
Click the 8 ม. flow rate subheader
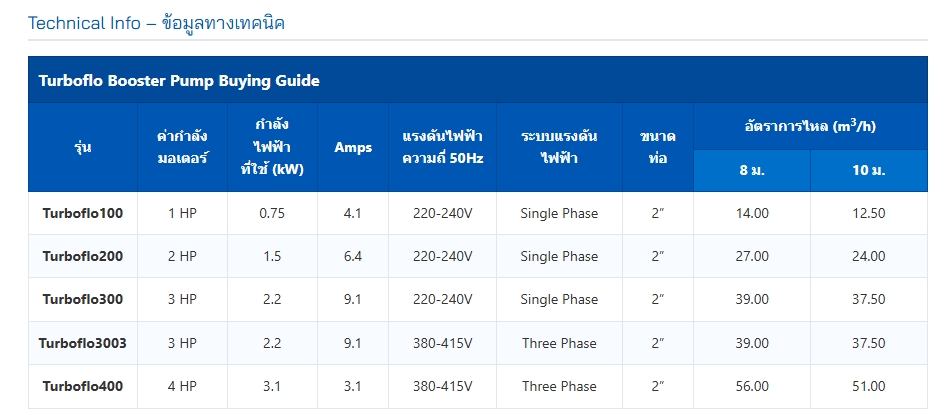coord(752,170)
